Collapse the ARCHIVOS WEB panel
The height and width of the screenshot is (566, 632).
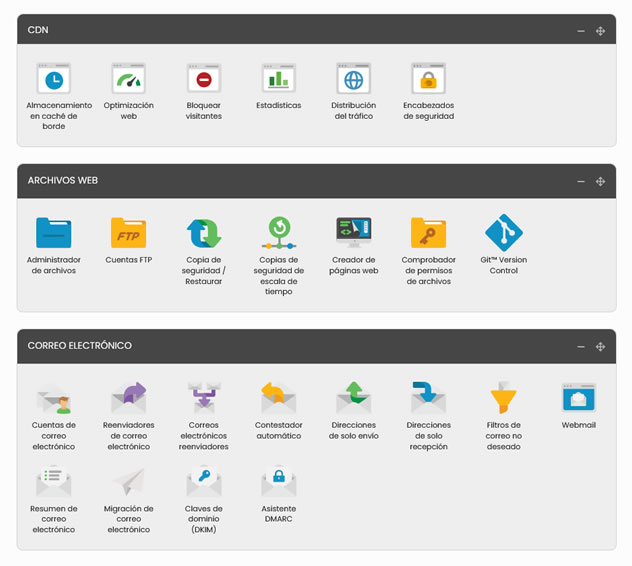pyautogui.click(x=581, y=181)
